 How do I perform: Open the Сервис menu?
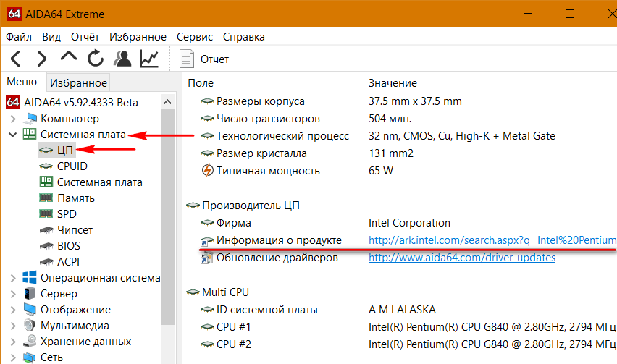pyautogui.click(x=195, y=37)
